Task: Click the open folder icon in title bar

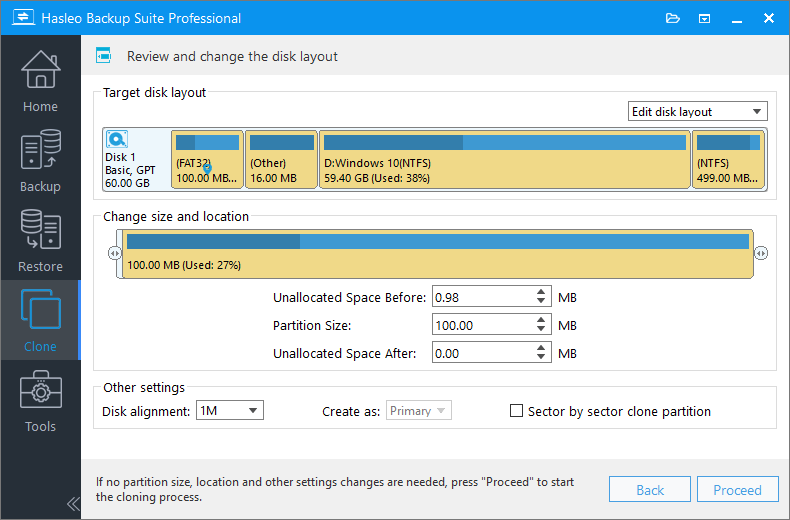Action: (x=673, y=19)
